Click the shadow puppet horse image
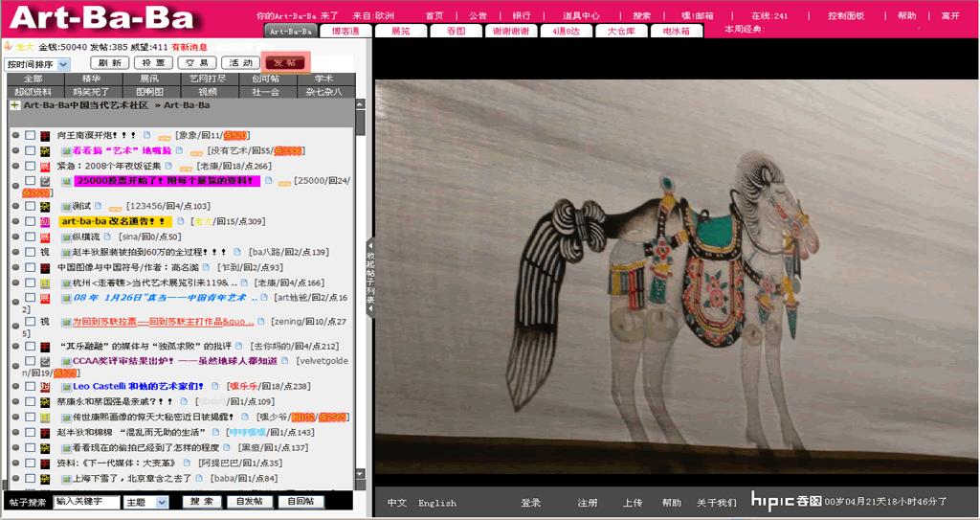This screenshot has height=520, width=980. click(677, 277)
